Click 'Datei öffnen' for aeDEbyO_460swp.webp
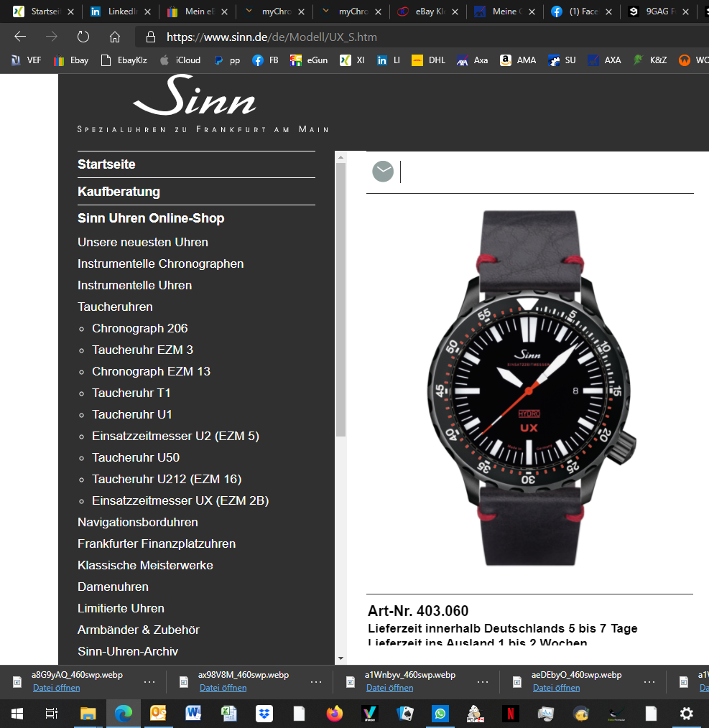The width and height of the screenshot is (709, 728). (556, 688)
